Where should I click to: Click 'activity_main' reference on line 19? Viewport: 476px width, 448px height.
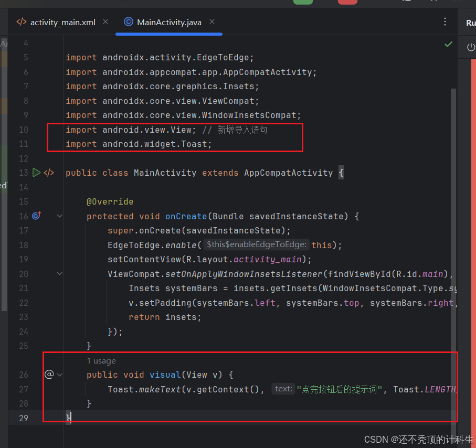point(268,260)
